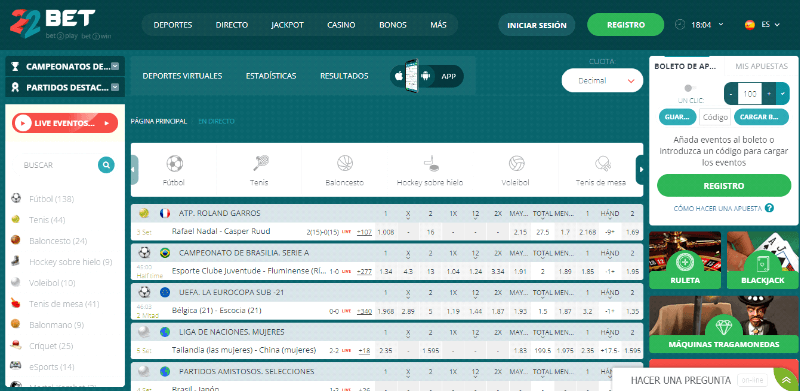
Task: Open the Ruleta casino tile
Action: tap(685, 260)
